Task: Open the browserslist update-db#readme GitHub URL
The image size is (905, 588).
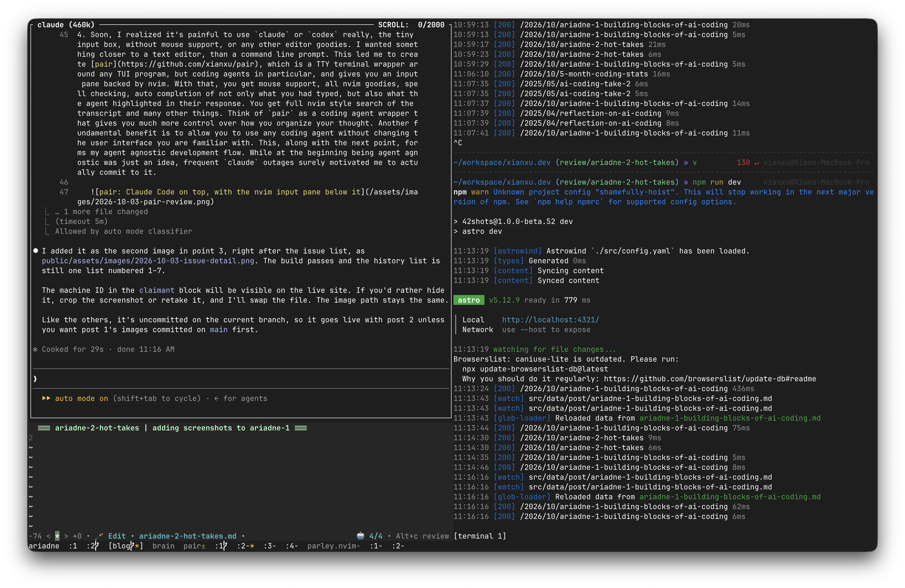Action: tap(710, 379)
